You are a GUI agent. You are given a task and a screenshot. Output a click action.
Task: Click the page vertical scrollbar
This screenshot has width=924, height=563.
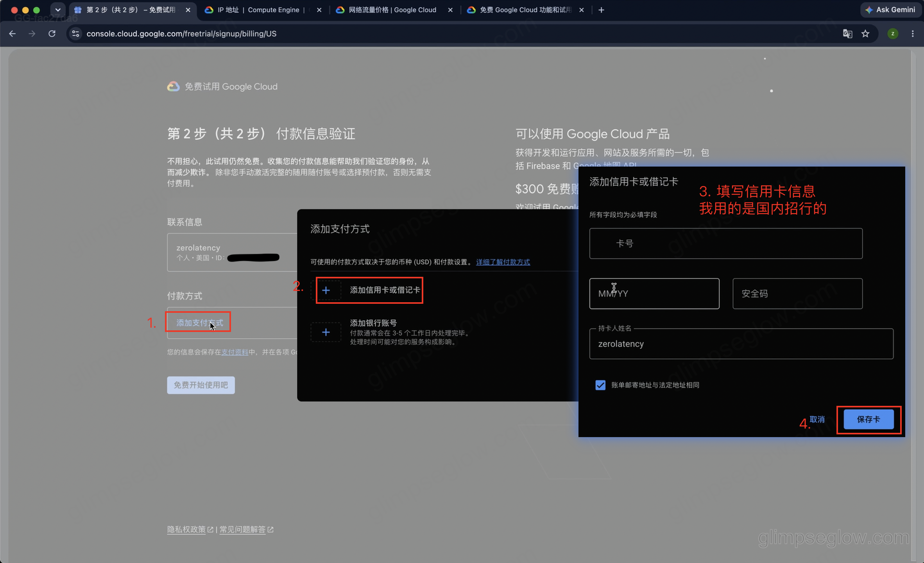tap(913, 305)
